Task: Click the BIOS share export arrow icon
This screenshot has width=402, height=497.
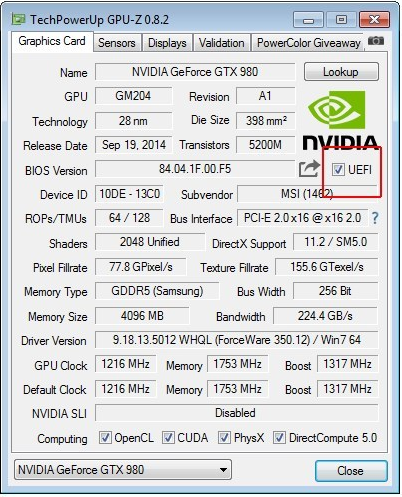Action: coord(309,169)
